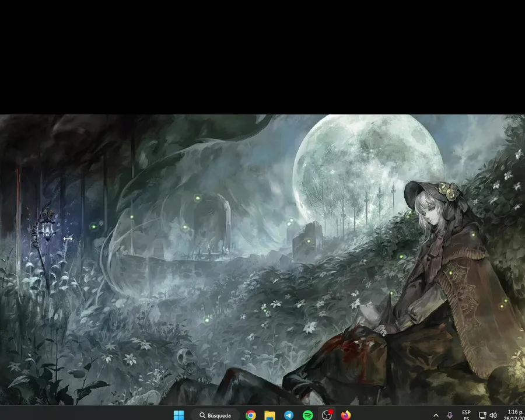
Task: Open Spotify from the taskbar
Action: [307, 415]
